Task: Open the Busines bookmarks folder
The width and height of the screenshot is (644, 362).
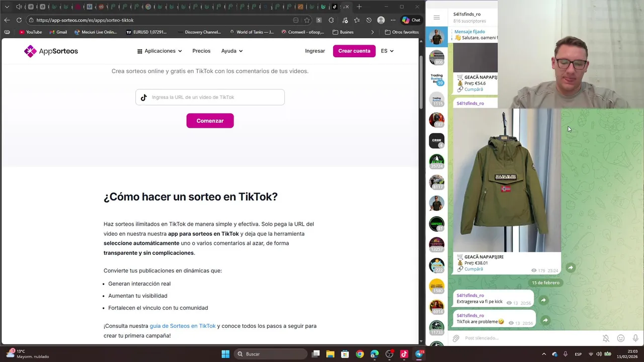Action: [x=343, y=32]
